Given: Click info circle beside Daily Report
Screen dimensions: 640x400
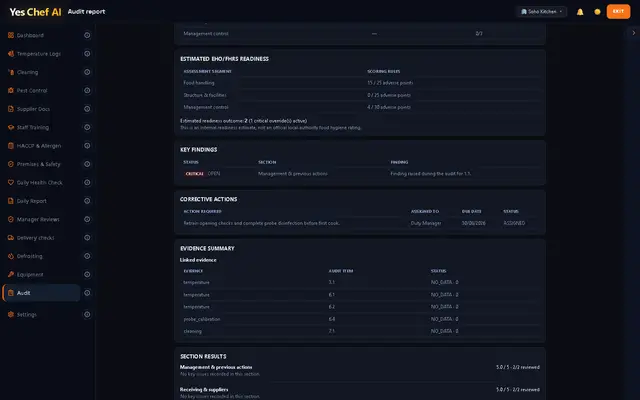Looking at the screenshot, I should (87, 201).
